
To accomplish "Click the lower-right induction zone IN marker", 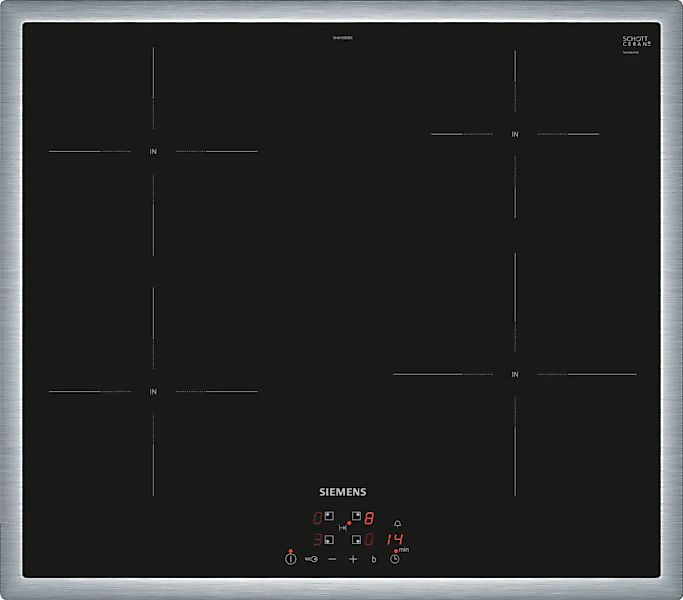I will click(x=515, y=375).
